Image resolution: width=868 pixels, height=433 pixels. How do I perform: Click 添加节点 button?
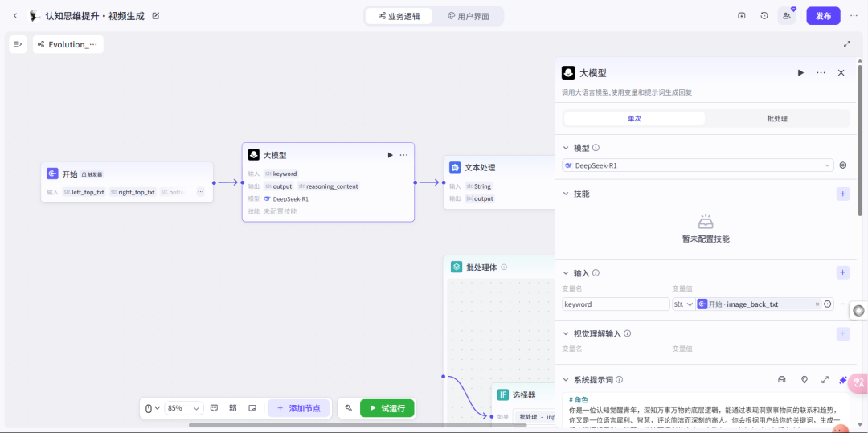[298, 408]
